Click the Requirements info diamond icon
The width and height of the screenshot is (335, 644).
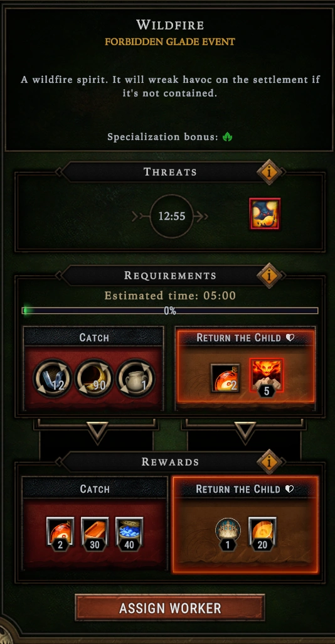[269, 276]
